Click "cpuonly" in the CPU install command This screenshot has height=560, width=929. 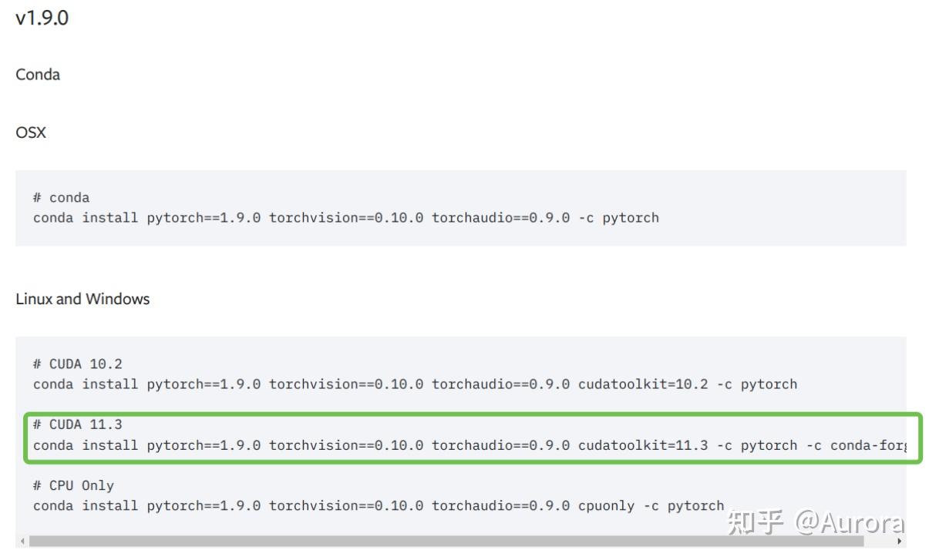[606, 505]
